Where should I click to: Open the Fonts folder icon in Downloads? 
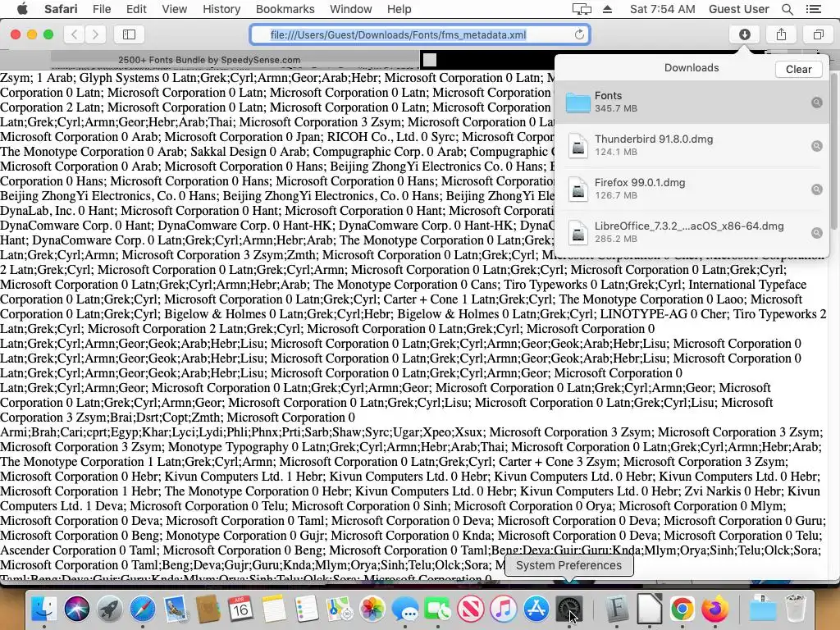578,103
